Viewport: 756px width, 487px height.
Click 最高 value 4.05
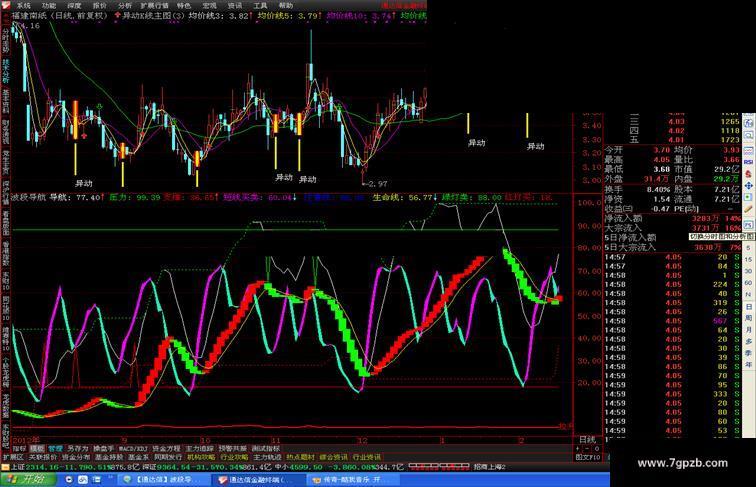click(x=662, y=160)
